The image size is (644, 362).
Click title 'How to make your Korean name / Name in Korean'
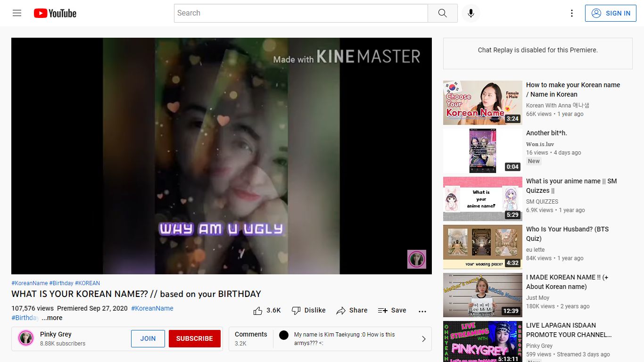click(573, 90)
